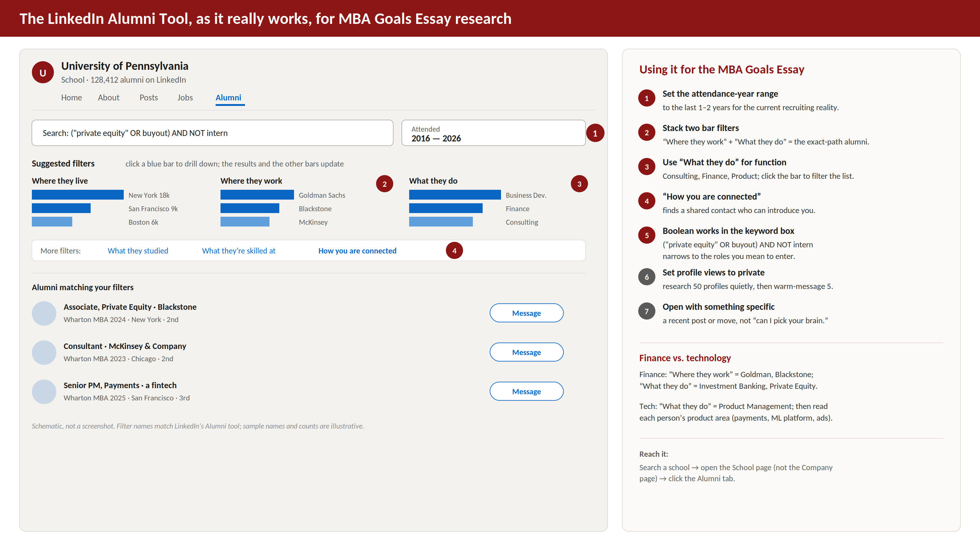Click 'Boolean works in the keyword box' tip
Viewport: 980px width, 551px height.
pos(729,231)
